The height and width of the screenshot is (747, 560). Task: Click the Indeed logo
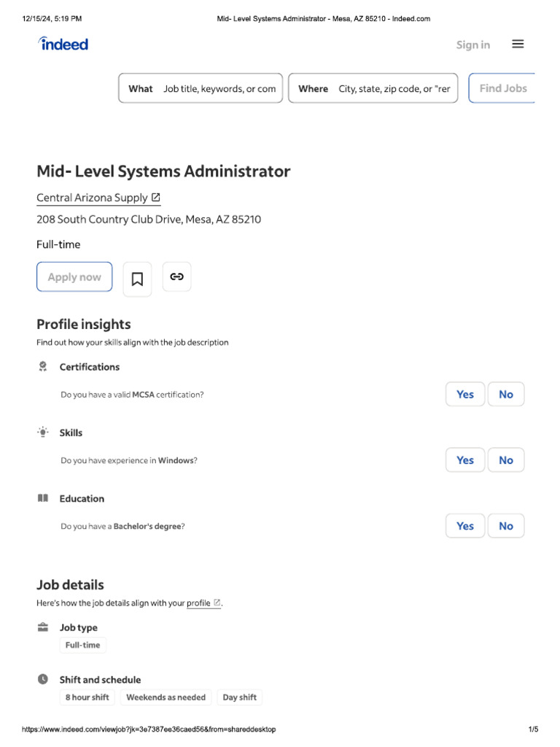pos(63,44)
